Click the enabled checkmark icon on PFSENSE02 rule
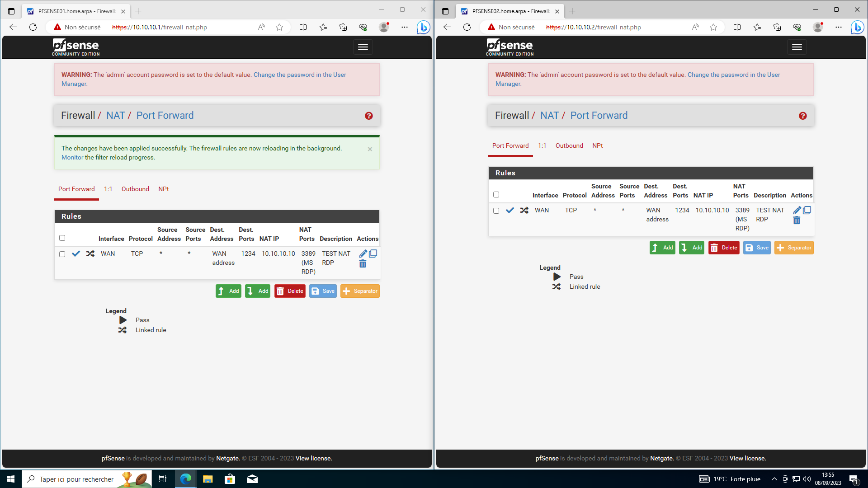The width and height of the screenshot is (868, 488). (510, 211)
